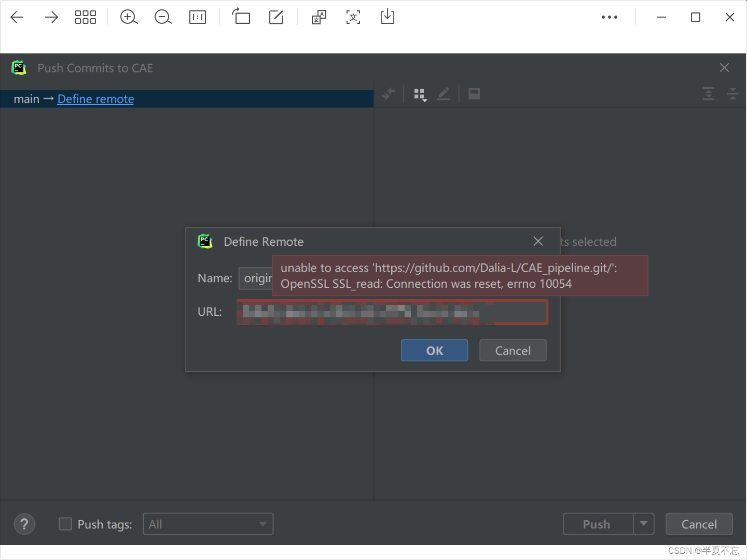Extract text from the image

[x=353, y=17]
